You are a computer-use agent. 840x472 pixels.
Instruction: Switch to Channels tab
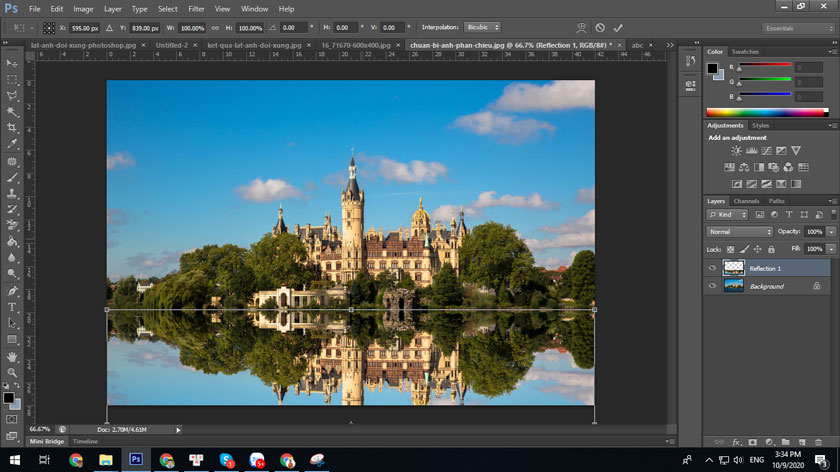pos(746,201)
